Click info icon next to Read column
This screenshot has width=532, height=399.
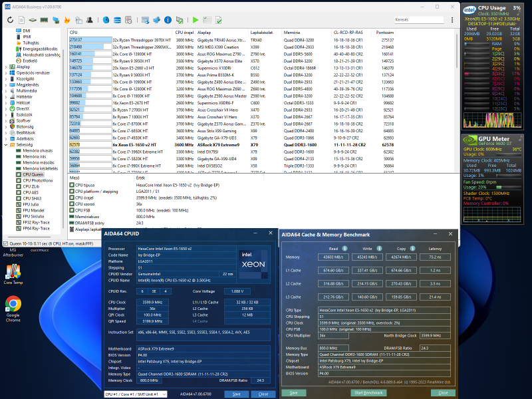(344, 248)
